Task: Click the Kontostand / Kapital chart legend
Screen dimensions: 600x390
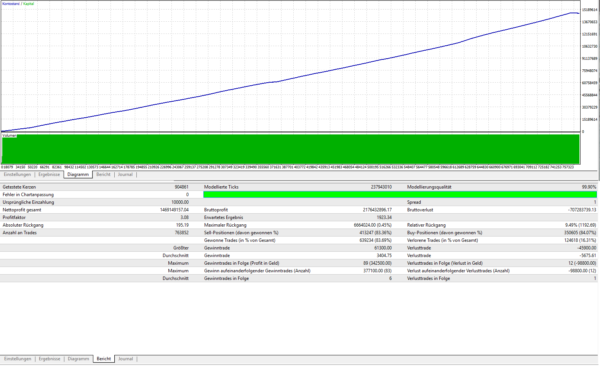Action: click(x=18, y=4)
